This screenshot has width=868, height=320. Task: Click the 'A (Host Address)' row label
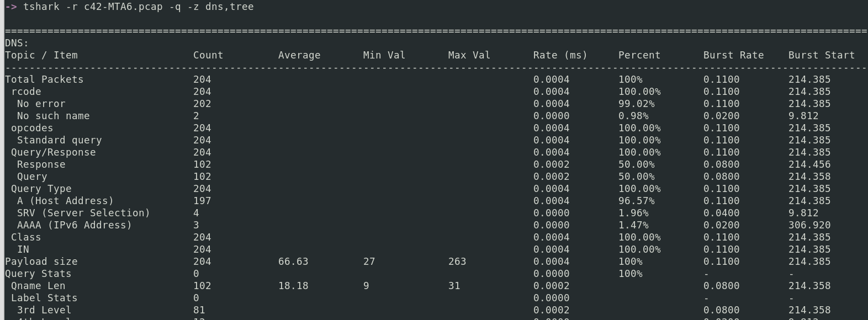click(x=66, y=201)
